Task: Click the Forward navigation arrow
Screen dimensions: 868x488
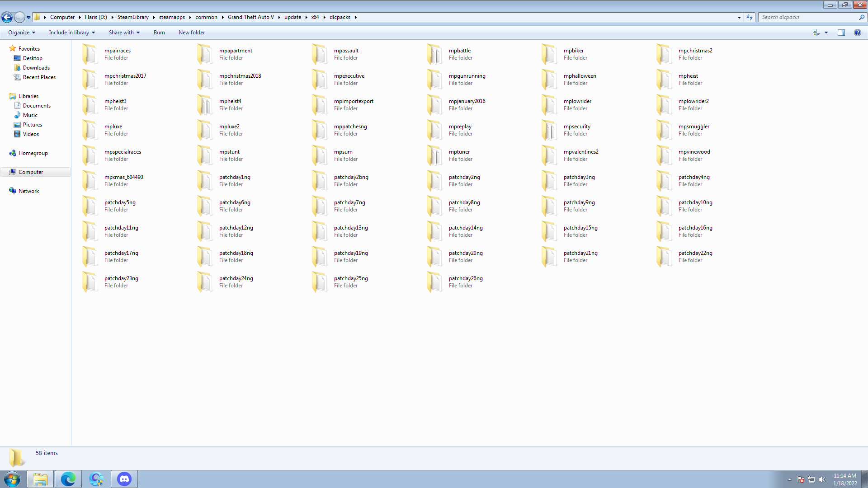Action: tap(19, 17)
